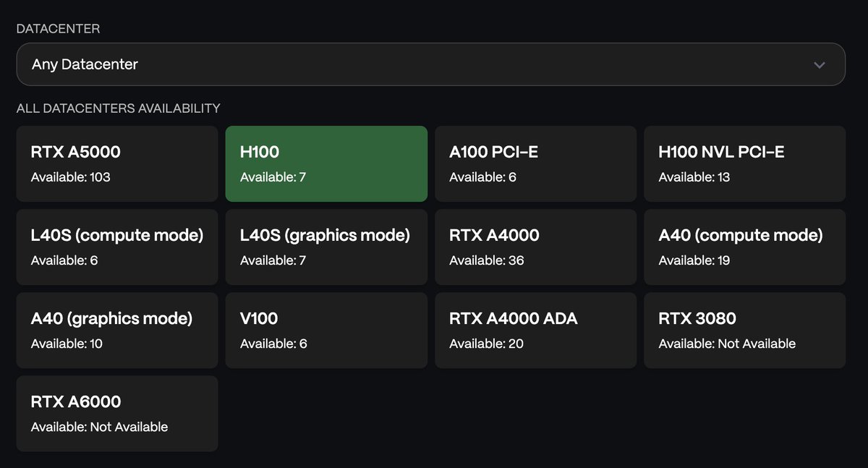The width and height of the screenshot is (868, 468).
Task: Click the RTX 3080 card
Action: (x=745, y=330)
